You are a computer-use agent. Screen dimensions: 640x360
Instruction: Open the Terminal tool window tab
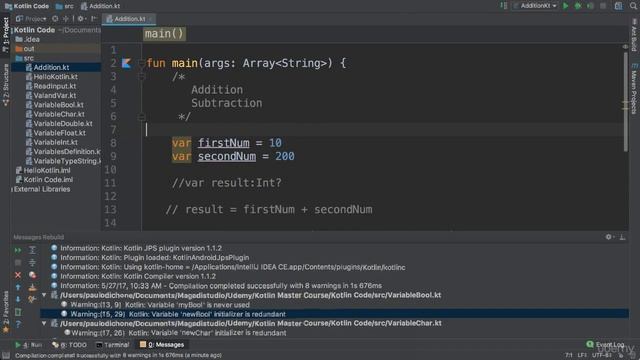point(113,345)
